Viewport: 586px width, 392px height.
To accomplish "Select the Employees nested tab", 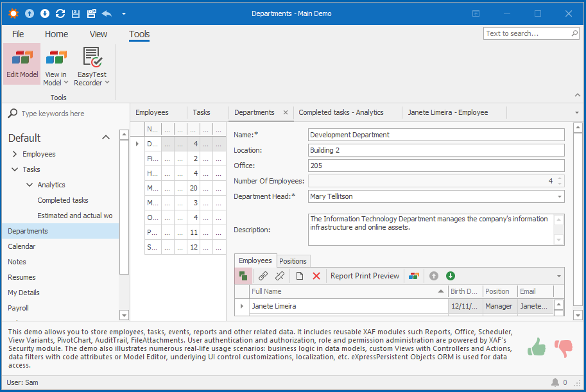I will pyautogui.click(x=255, y=260).
